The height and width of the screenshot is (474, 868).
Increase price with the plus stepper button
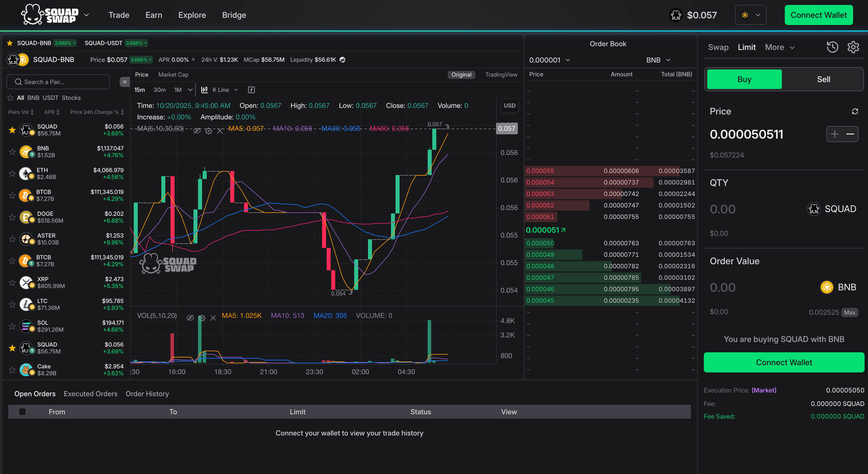tap(835, 134)
